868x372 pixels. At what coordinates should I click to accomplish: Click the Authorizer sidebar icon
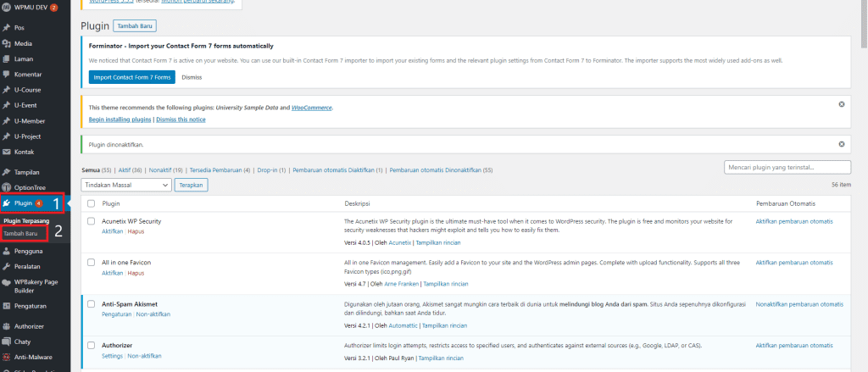(x=6, y=326)
